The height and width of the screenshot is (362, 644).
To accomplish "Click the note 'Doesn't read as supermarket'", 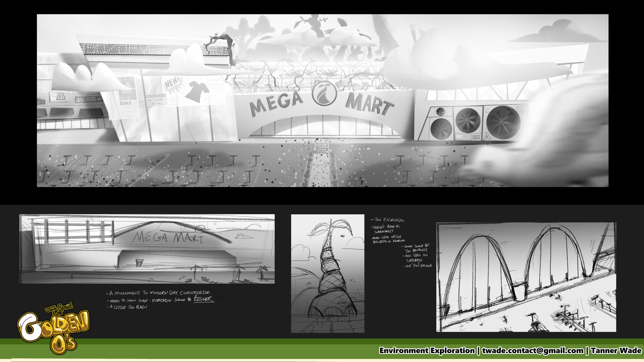I will click(x=385, y=229).
